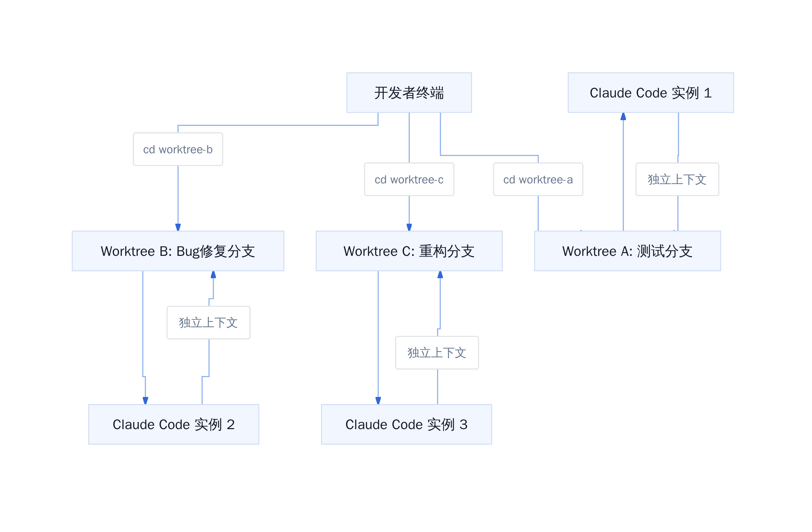Click the Claude Code 实例 3 box
Viewport: 812px width, 532px height.
tap(406, 424)
